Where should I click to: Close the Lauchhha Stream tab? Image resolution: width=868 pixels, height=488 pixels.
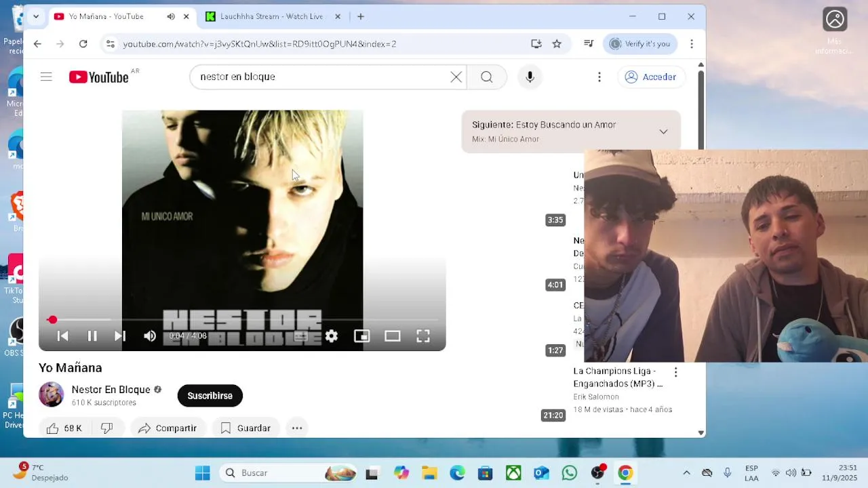point(338,16)
